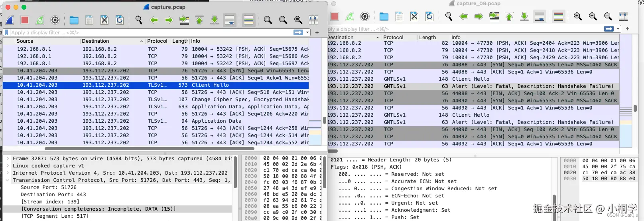The image size is (644, 221).
Task: Reload capture file in capture.pcap window
Action: pos(119,20)
